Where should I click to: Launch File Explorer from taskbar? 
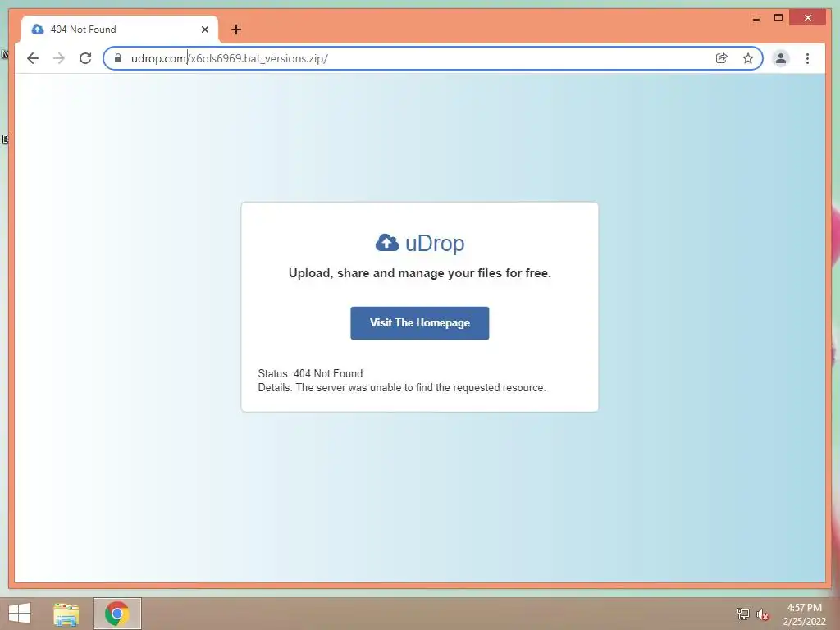coord(66,614)
